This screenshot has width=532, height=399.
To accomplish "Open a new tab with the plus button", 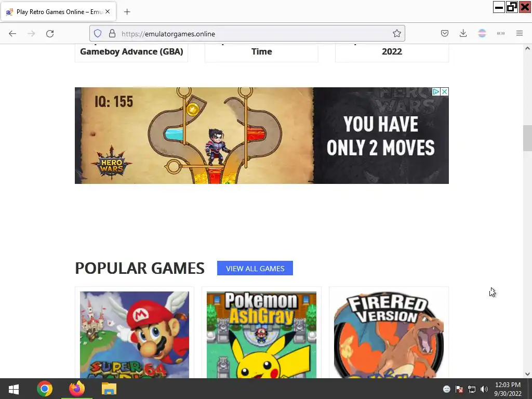I will (x=127, y=12).
